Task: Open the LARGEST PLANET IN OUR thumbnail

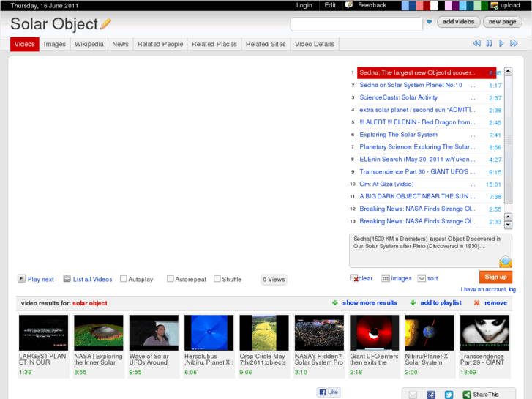Action: 43,333
